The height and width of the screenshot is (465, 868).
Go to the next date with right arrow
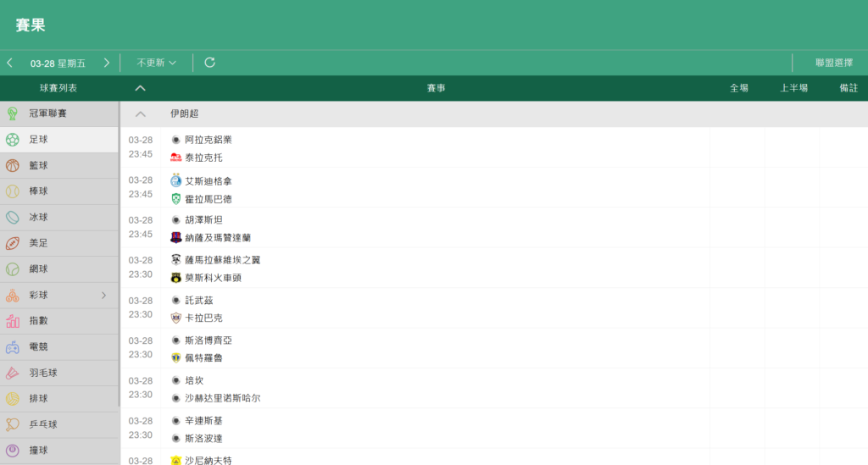[x=107, y=63]
